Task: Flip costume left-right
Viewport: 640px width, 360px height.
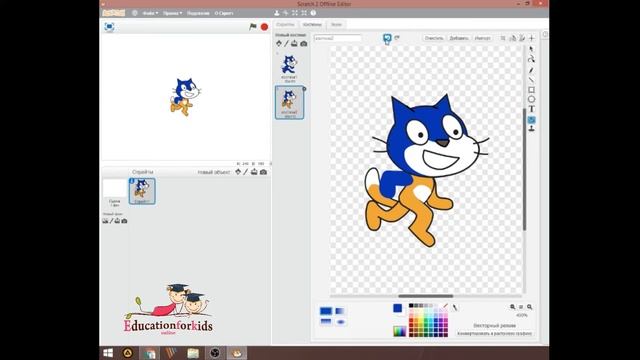Action: [x=513, y=38]
